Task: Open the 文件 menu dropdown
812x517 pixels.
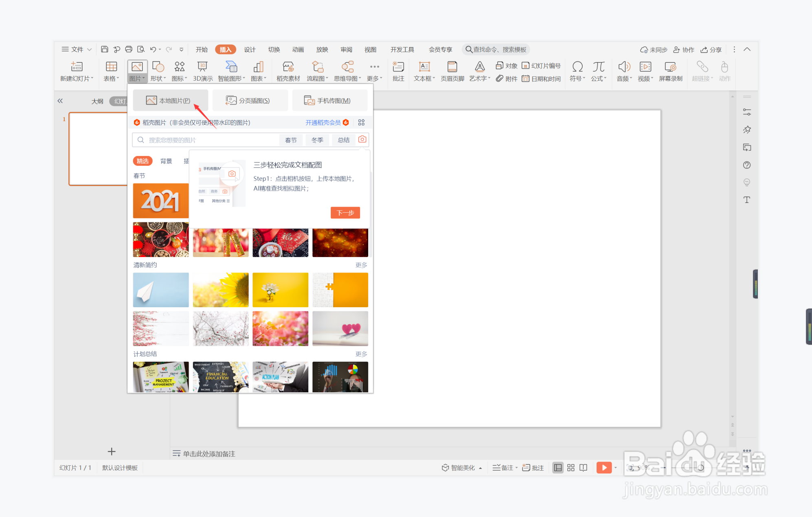Action: click(x=77, y=49)
